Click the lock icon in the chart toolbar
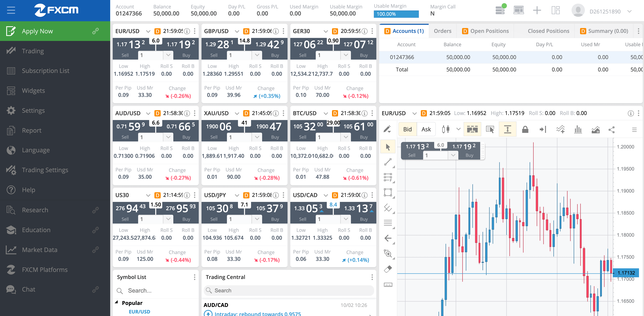The width and height of the screenshot is (644, 316). 525,129
